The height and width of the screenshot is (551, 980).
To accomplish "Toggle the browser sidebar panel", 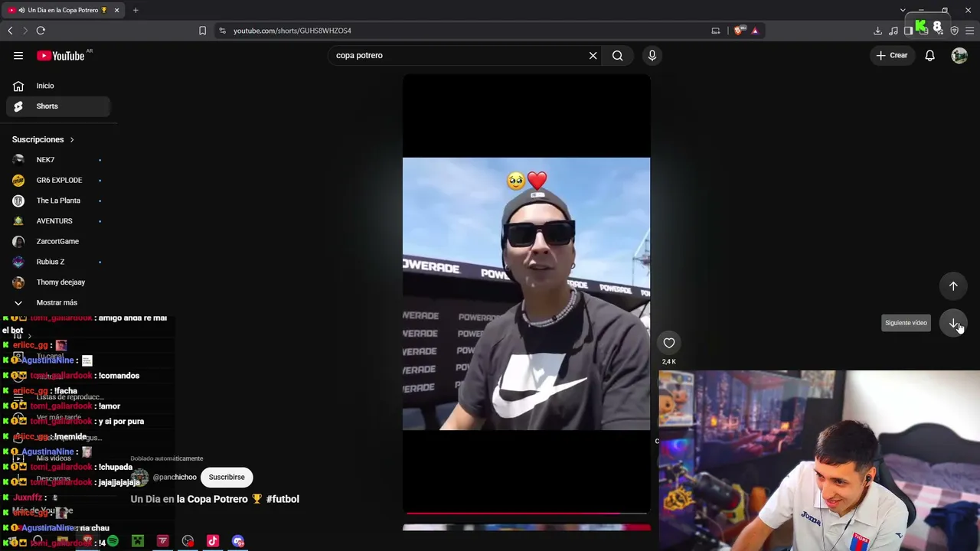I will click(909, 31).
